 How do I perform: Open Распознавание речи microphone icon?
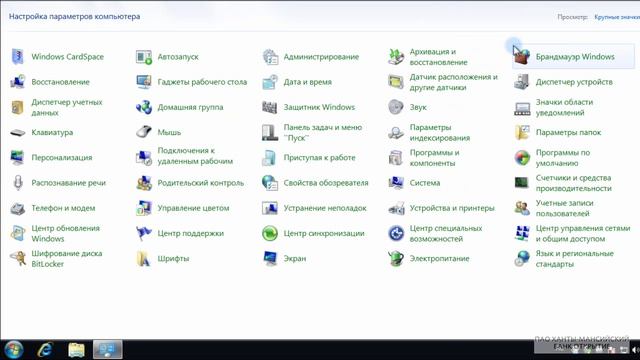(18, 183)
